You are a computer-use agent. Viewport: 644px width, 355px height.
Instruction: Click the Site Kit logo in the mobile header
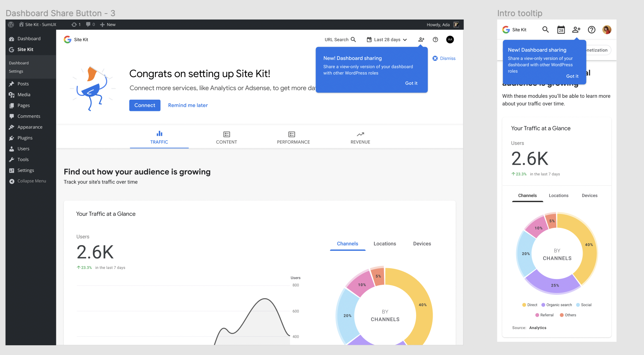pyautogui.click(x=514, y=30)
